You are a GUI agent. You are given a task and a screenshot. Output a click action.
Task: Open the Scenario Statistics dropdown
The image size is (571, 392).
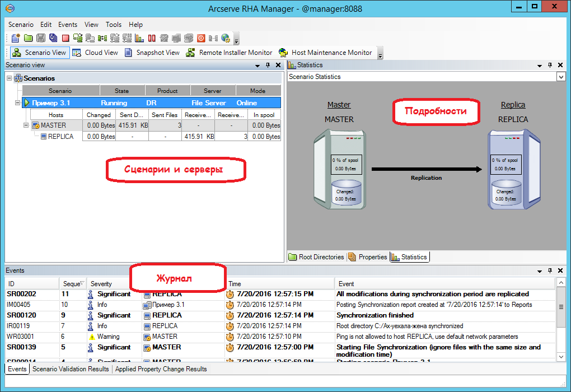pos(561,77)
